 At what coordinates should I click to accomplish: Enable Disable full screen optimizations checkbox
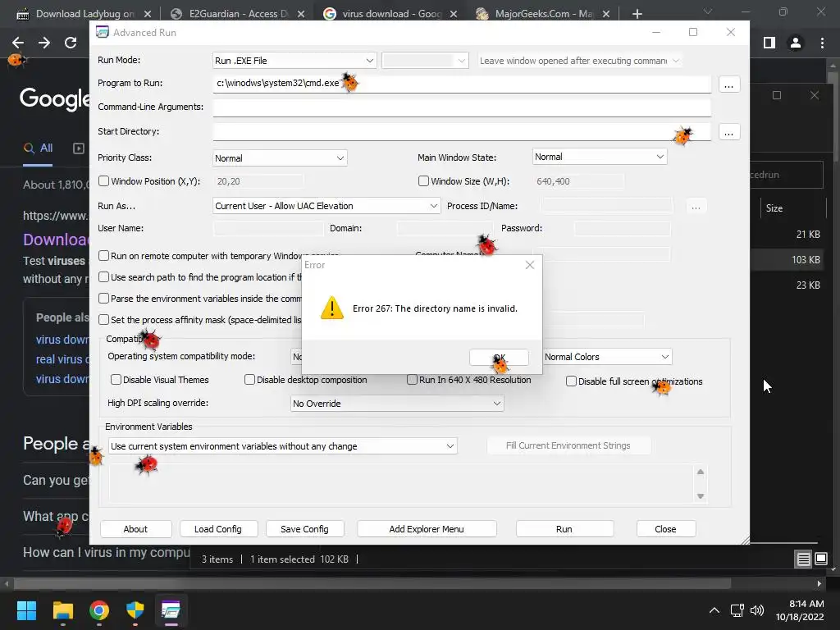571,381
